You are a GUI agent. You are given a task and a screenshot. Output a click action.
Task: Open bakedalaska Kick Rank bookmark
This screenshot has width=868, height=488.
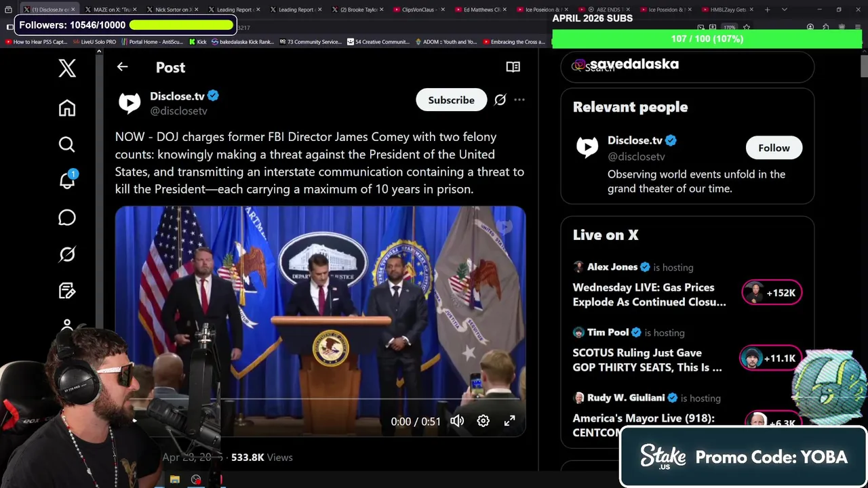(243, 42)
